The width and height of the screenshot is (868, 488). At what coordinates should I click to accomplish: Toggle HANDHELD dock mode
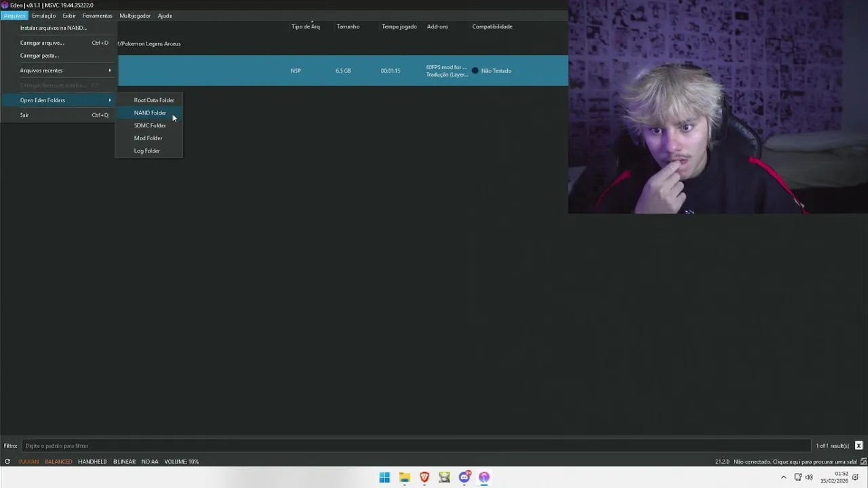(92, 462)
